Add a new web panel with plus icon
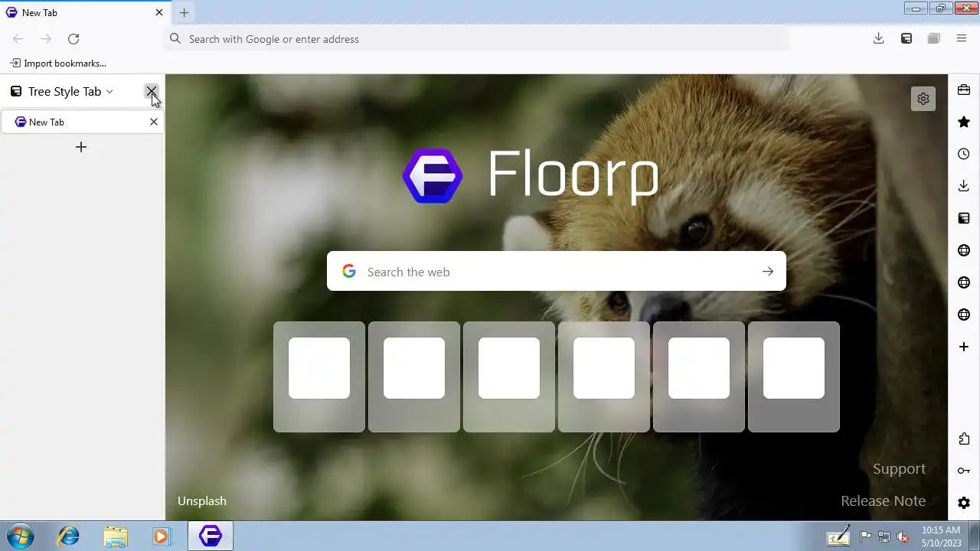Screen dimensions: 980x551 (964, 347)
